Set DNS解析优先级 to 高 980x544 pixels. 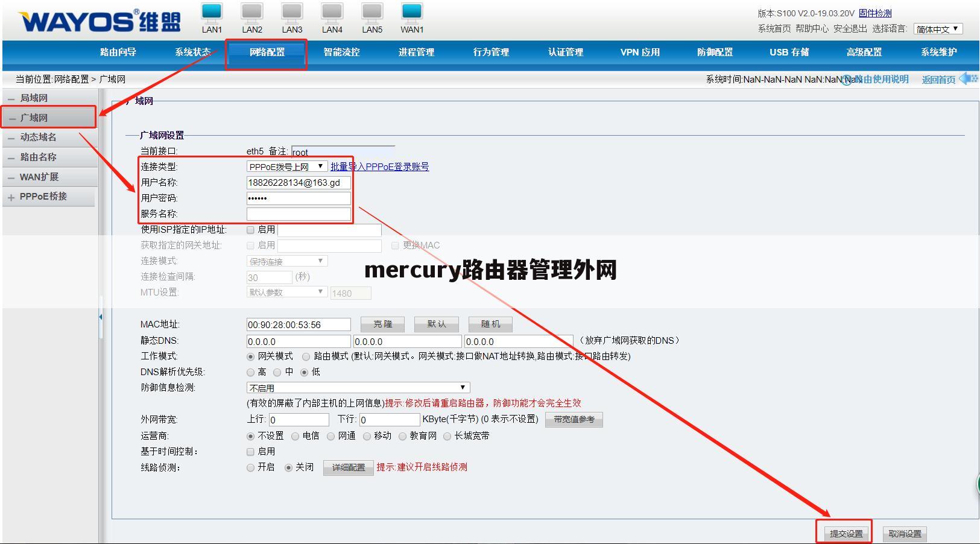(250, 373)
